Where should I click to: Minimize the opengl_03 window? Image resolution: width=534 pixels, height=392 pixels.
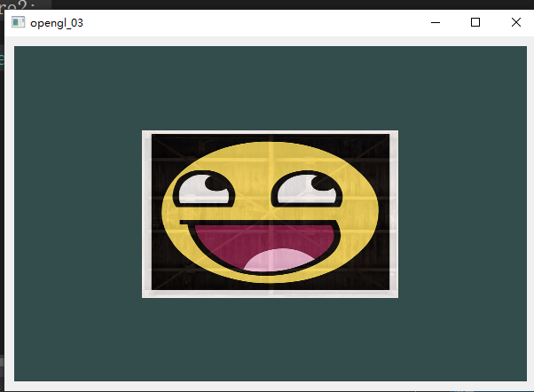click(x=436, y=22)
